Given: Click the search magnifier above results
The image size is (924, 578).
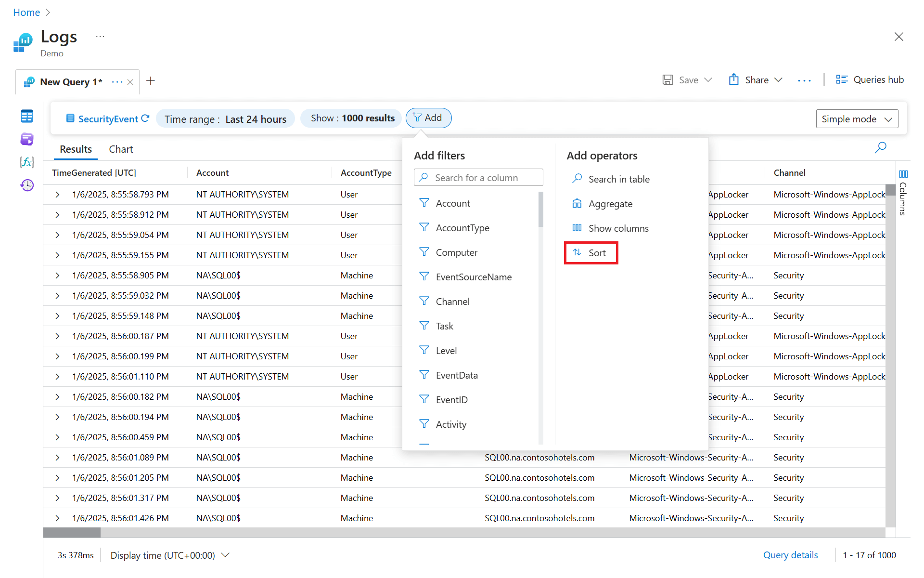Looking at the screenshot, I should pyautogui.click(x=880, y=147).
